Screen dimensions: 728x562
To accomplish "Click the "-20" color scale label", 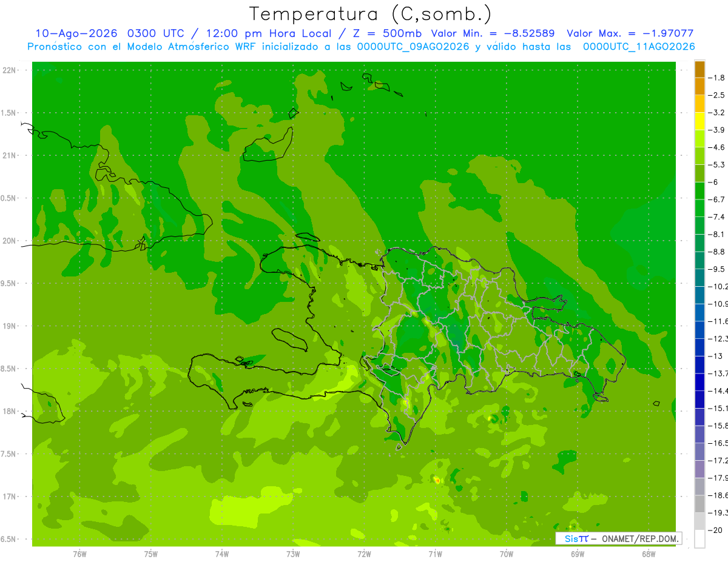I will click(715, 530).
